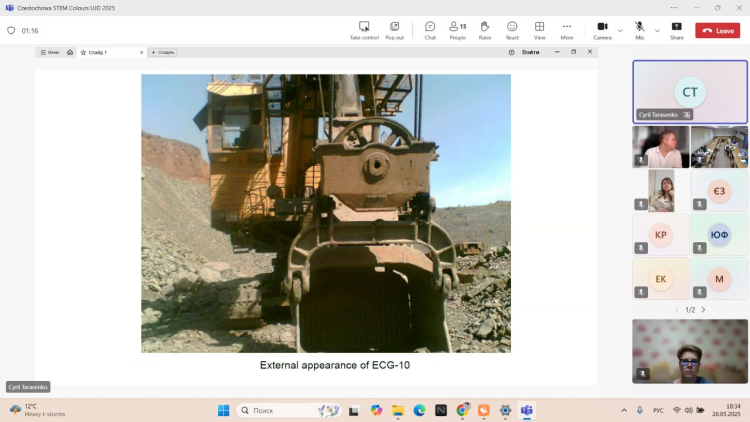Click Войти in the shared window
Screen dimensions: 750x422
click(530, 52)
